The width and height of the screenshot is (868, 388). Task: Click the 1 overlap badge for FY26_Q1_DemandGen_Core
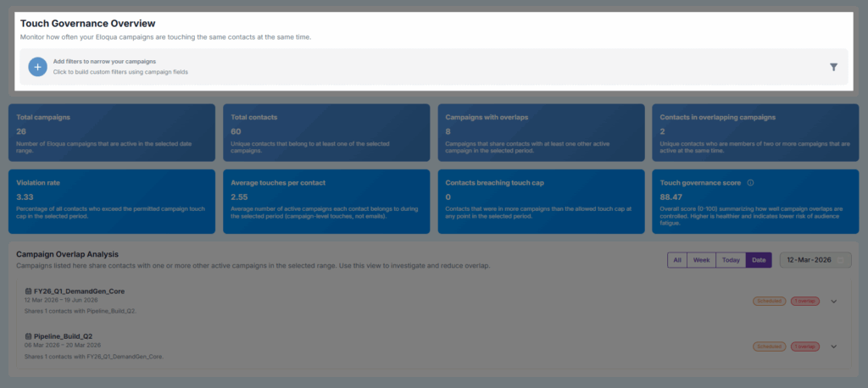(804, 301)
